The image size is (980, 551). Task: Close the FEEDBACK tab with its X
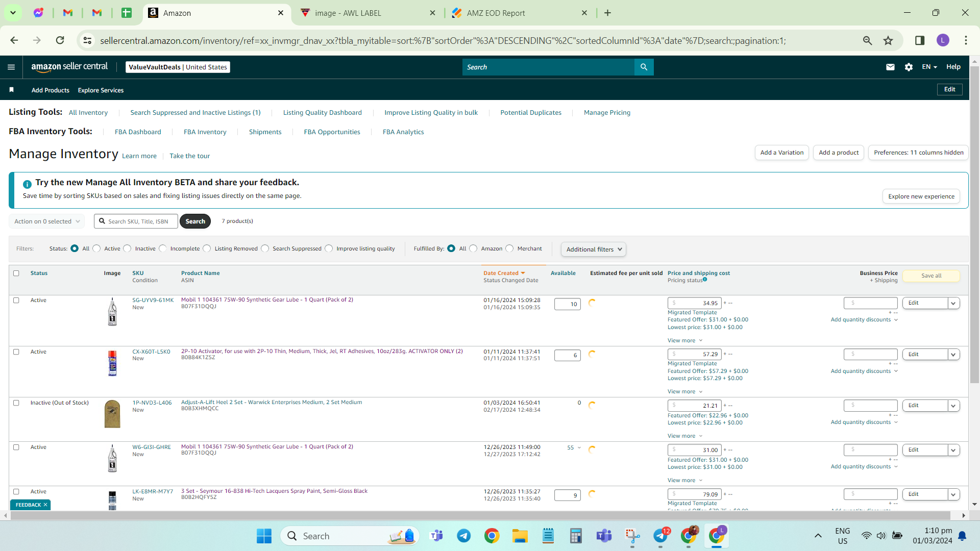(45, 505)
